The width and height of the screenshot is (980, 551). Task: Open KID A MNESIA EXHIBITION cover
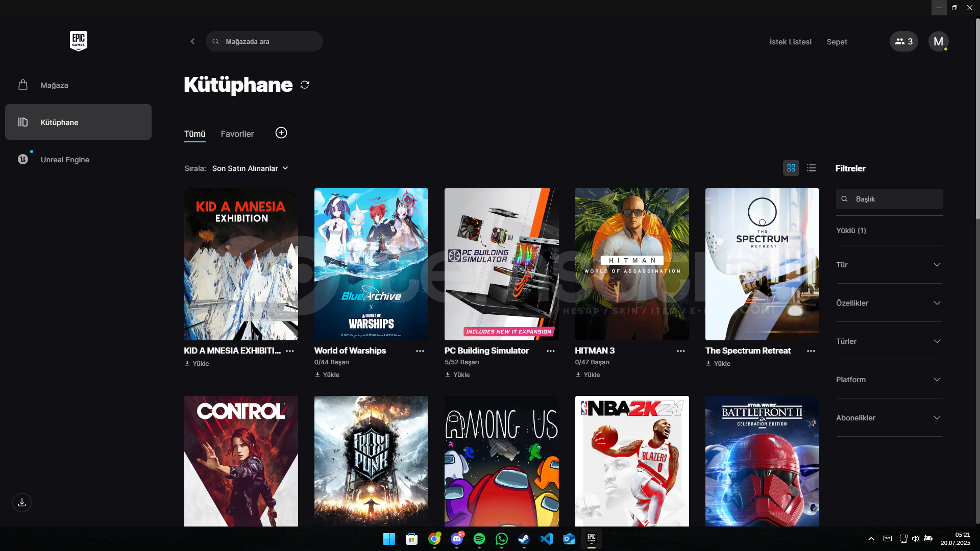[241, 264]
